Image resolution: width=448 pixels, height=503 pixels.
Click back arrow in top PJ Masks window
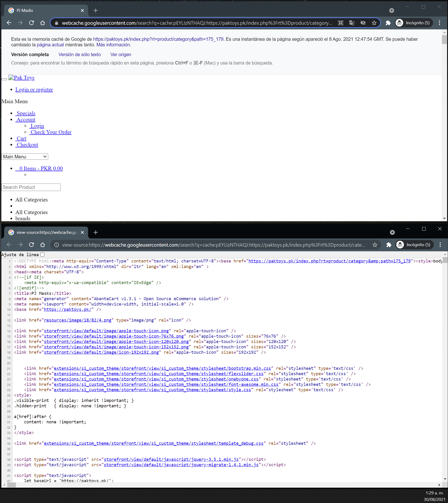(x=9, y=23)
